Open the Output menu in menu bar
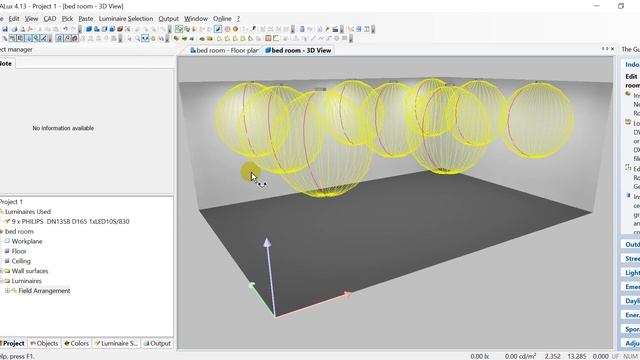Image resolution: width=640 pixels, height=360 pixels. point(169,19)
